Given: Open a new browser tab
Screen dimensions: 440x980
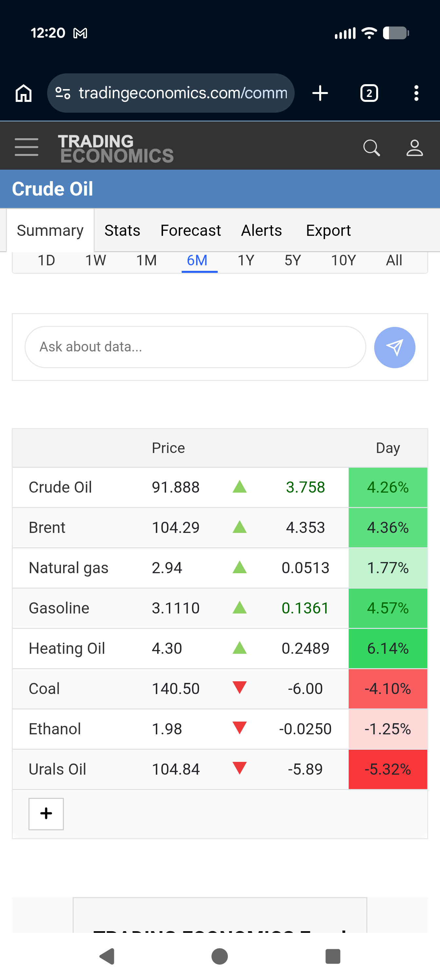Looking at the screenshot, I should pyautogui.click(x=320, y=93).
